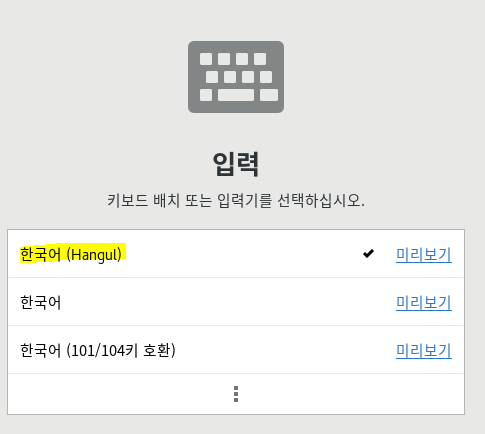Click the gray keyboard icon above the title
Viewport: 485px width, 434px height.
coord(236,77)
